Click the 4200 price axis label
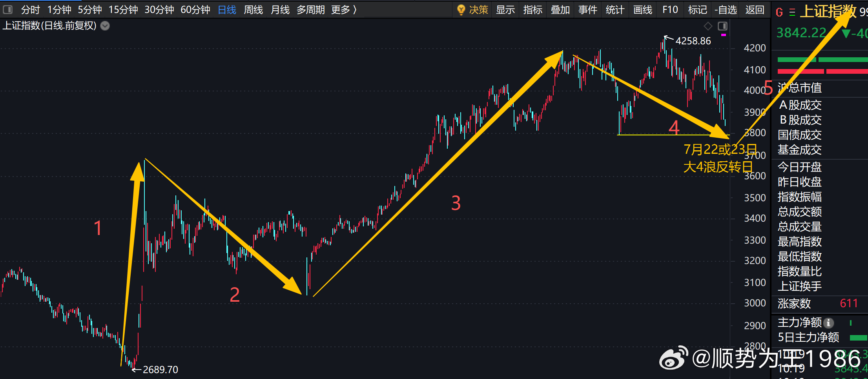Screen dimensions: 868x379 click(755, 48)
